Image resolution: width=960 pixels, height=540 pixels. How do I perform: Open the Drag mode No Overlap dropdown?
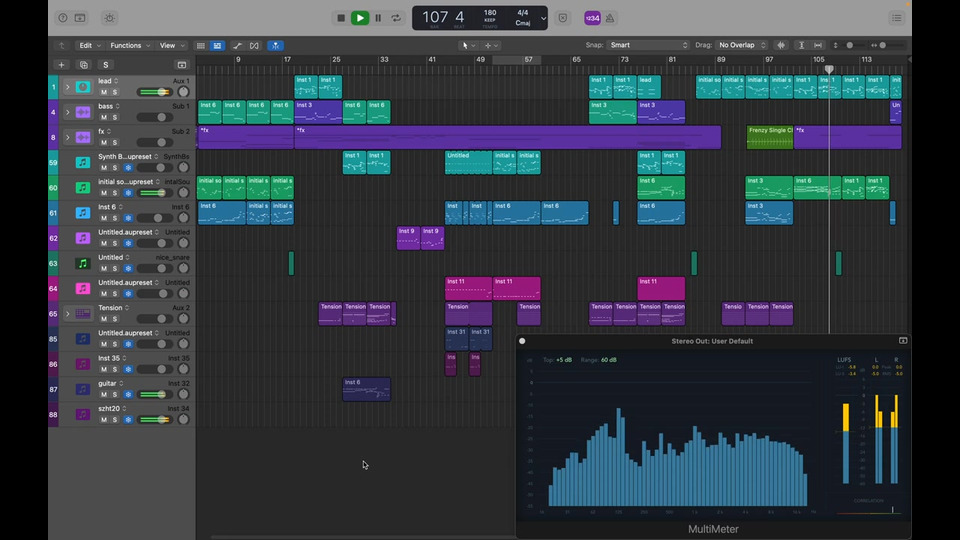point(741,45)
